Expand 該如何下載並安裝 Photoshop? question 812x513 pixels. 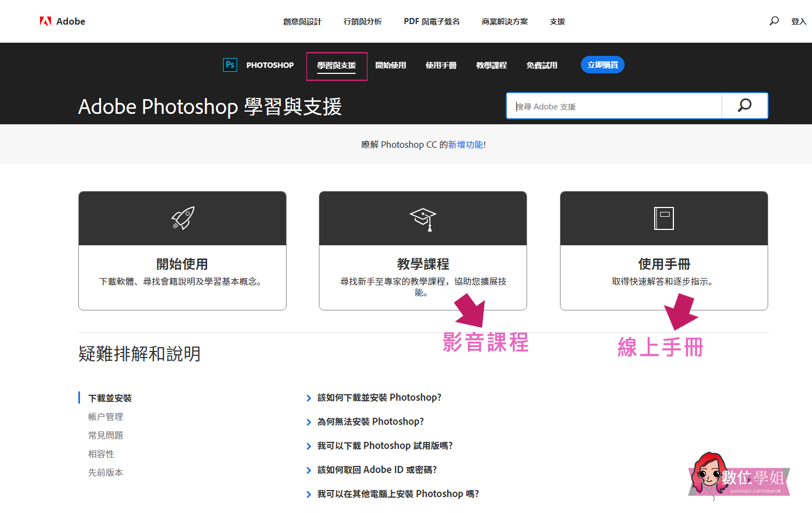pos(379,398)
